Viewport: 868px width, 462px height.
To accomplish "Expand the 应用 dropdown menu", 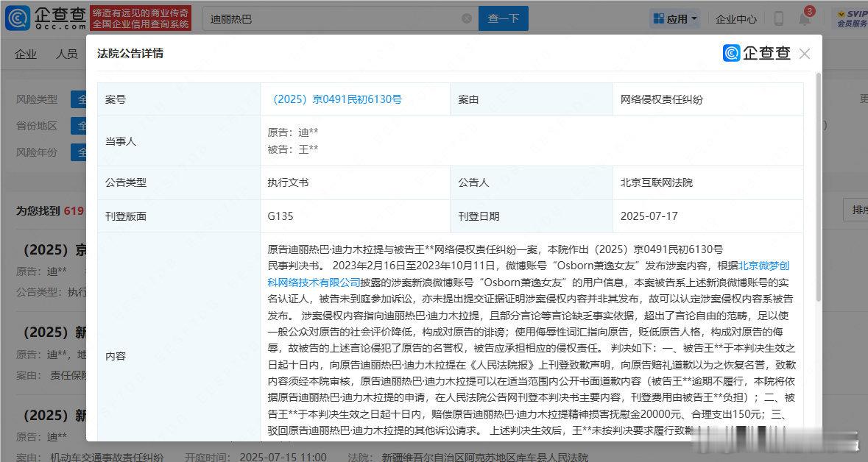I will (x=675, y=19).
